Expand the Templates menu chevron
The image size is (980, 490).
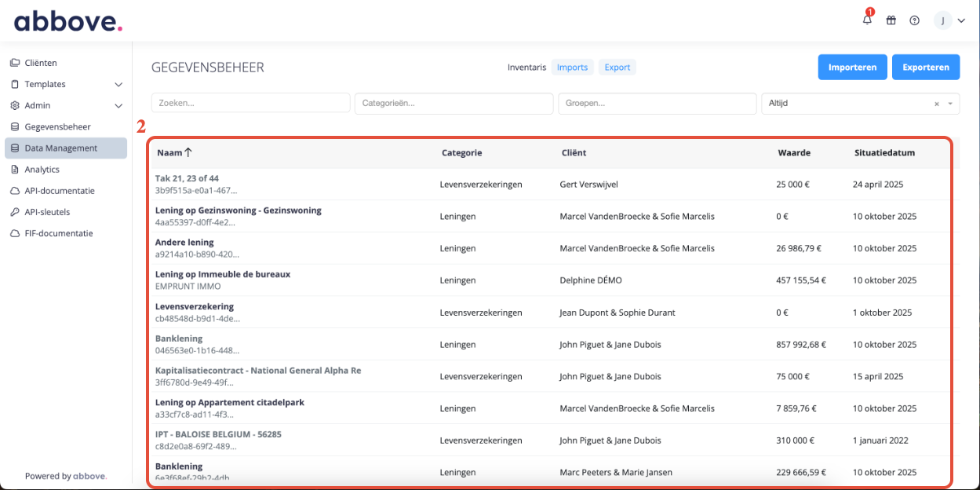pos(118,84)
